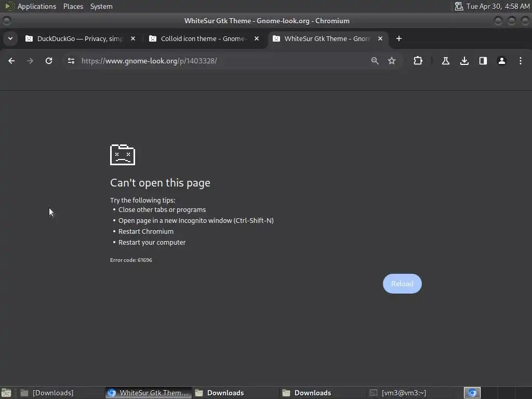Image resolution: width=532 pixels, height=399 pixels.
Task: Close the Colloid icon theme tab
Action: coord(257,38)
